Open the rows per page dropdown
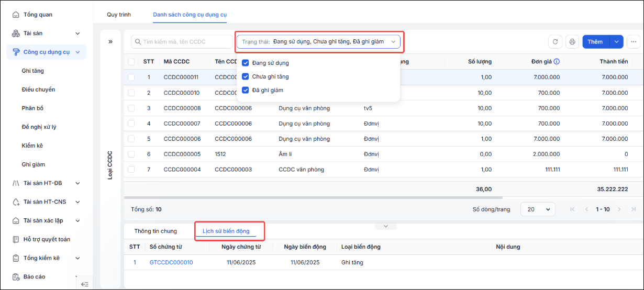The height and width of the screenshot is (290, 644). click(538, 209)
